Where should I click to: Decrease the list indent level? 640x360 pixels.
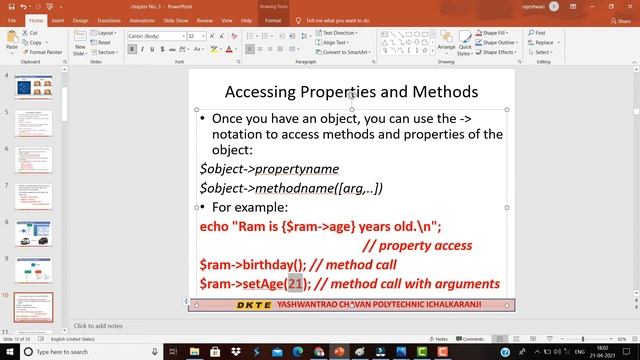pyautogui.click(x=282, y=36)
